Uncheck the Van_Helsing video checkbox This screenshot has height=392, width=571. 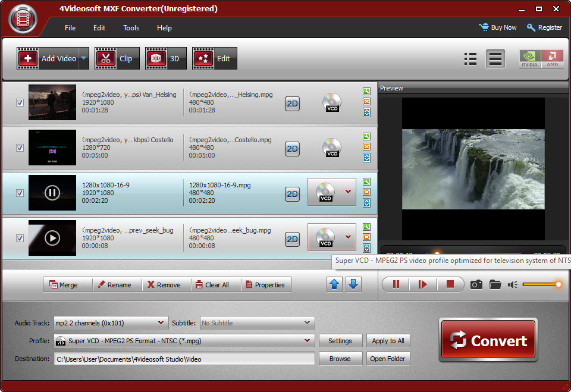point(20,103)
